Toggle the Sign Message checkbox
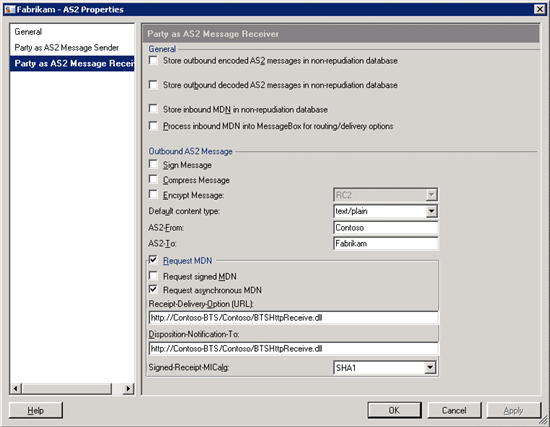 click(153, 164)
